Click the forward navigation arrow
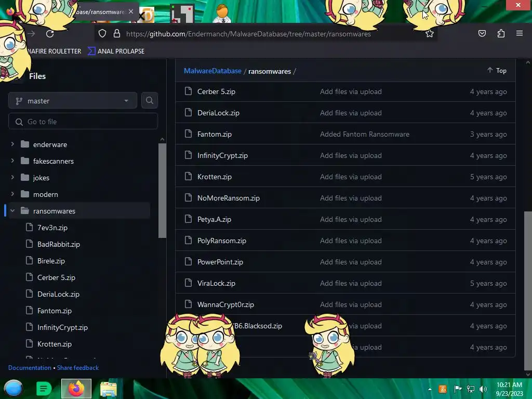This screenshot has width=532, height=399. coord(32,34)
